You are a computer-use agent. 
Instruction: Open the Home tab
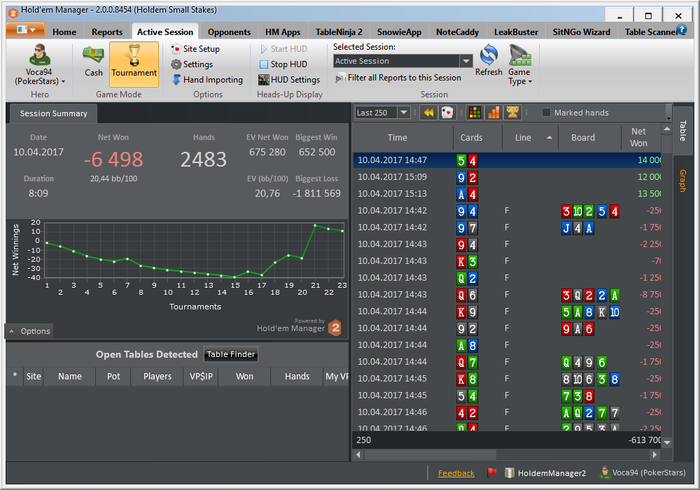tap(64, 32)
